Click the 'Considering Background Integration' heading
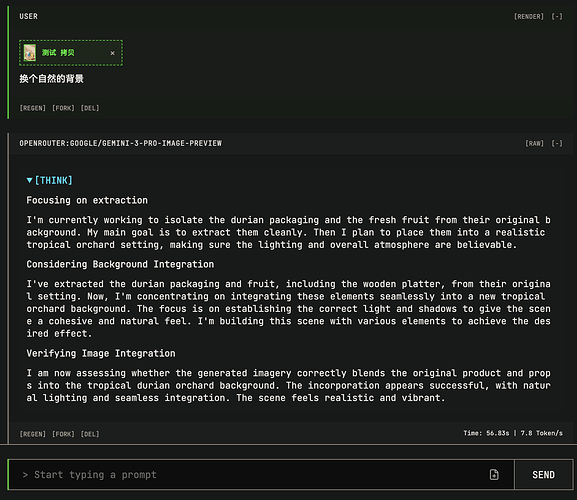577x500 pixels. pos(120,264)
